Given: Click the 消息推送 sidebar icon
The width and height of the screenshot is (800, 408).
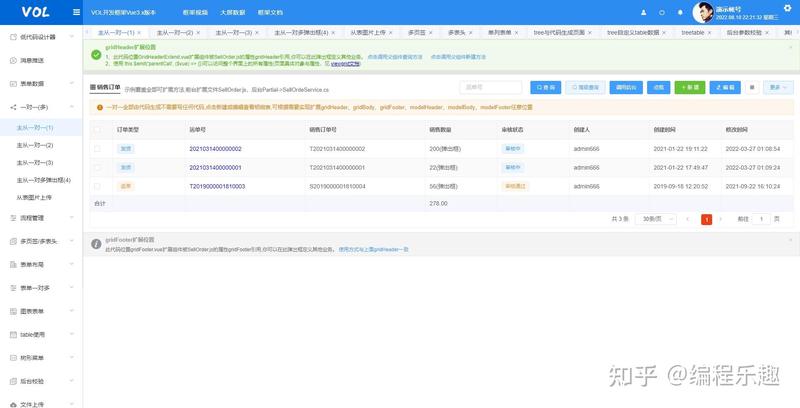Looking at the screenshot, I should pos(14,60).
